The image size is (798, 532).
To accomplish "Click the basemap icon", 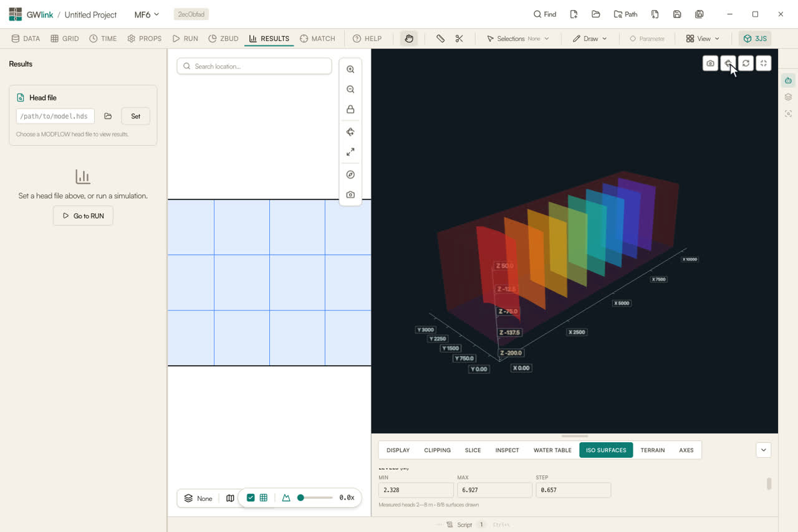I will point(230,498).
